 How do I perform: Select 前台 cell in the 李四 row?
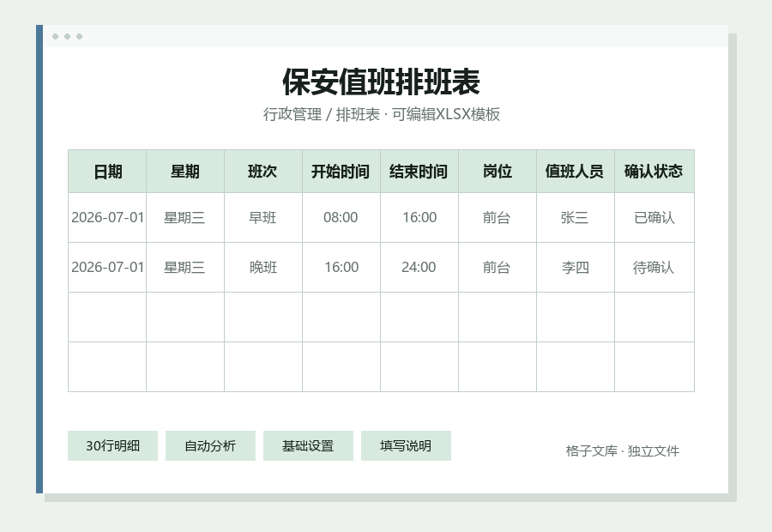tap(498, 267)
